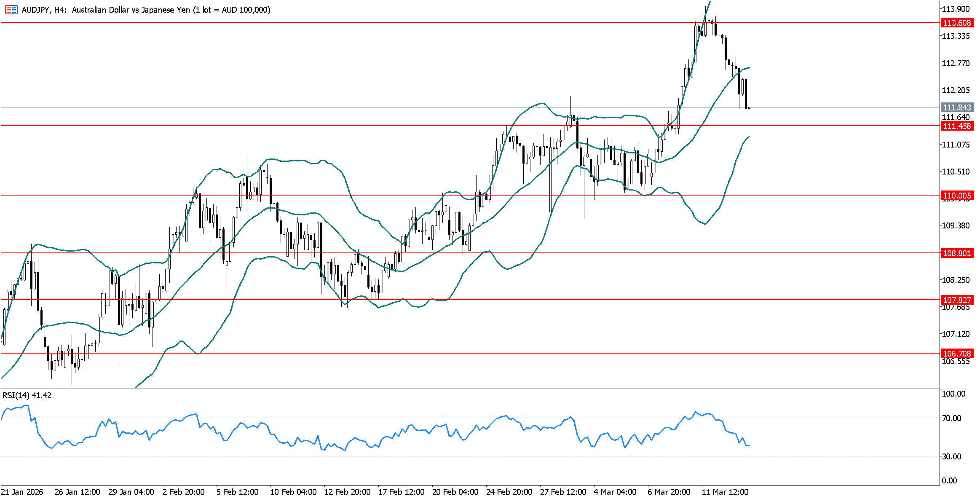Click the one-click trading panel icon

pos(11,10)
